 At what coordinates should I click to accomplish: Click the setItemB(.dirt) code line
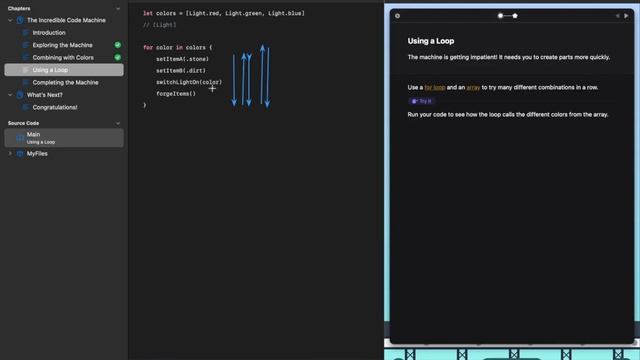tap(181, 71)
